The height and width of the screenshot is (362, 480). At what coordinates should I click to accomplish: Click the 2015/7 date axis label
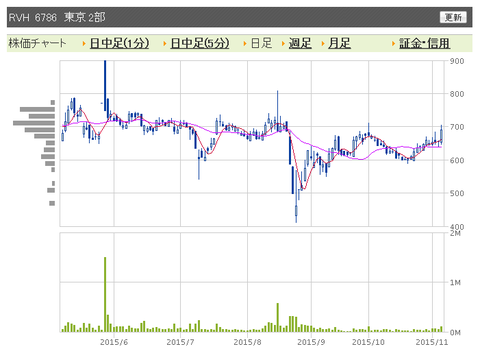(180, 342)
